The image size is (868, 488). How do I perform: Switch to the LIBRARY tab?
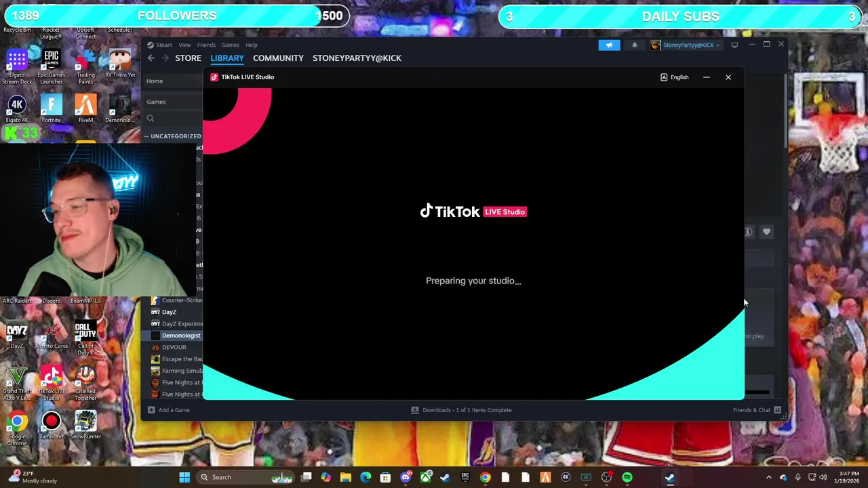coord(227,58)
